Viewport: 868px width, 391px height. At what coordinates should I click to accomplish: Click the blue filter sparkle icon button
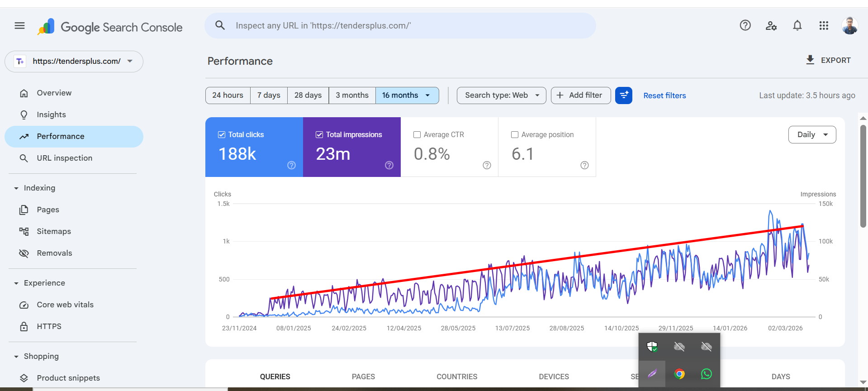click(x=624, y=95)
